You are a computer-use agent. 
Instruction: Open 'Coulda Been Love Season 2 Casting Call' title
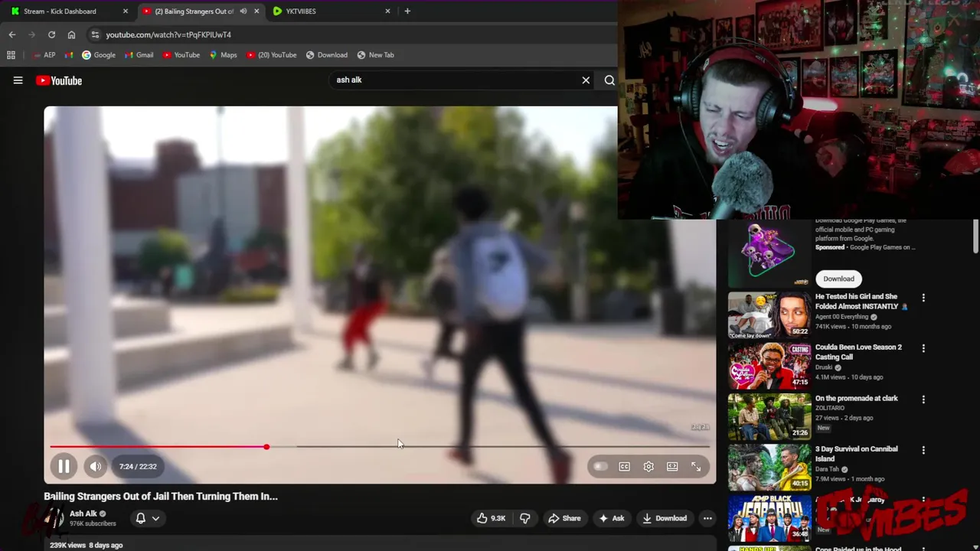(858, 352)
